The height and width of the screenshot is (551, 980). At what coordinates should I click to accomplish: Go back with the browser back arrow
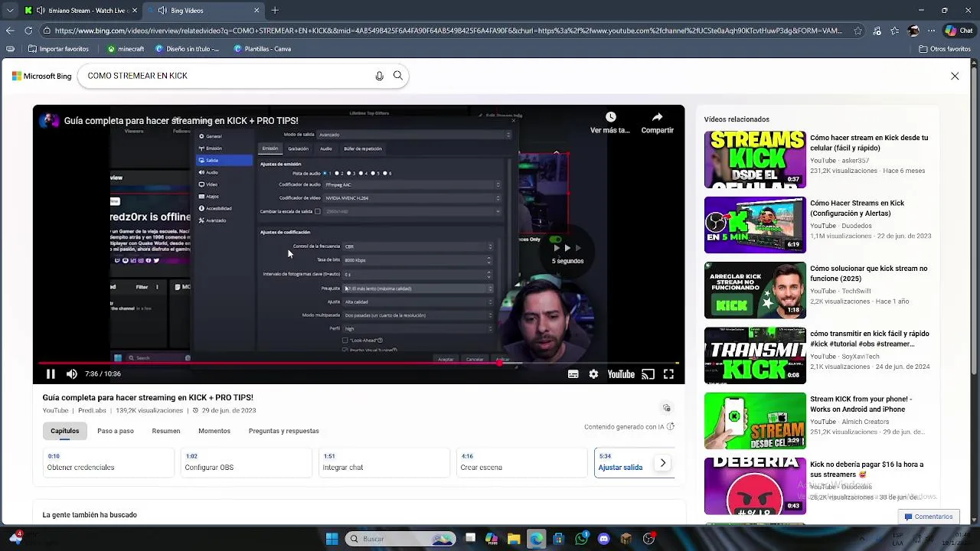[x=10, y=31]
